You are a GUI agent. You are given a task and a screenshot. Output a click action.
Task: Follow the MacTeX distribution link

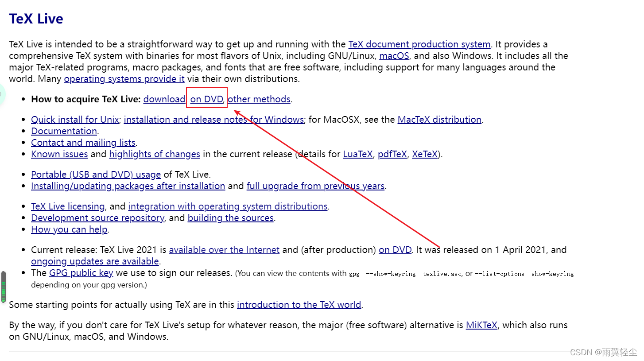(439, 120)
